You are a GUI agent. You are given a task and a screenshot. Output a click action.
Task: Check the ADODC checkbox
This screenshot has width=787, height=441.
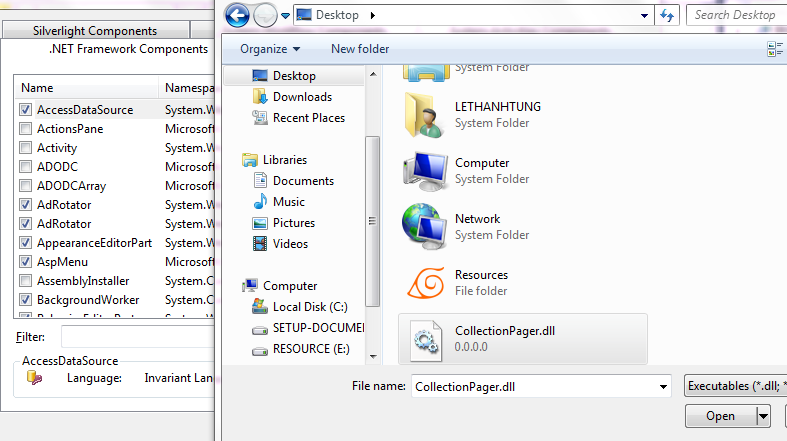tap(26, 167)
